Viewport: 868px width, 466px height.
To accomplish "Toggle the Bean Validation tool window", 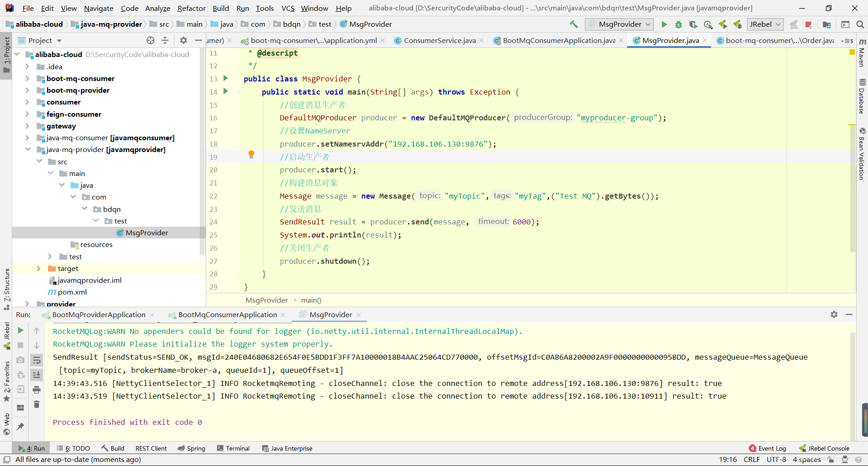I will click(x=862, y=154).
